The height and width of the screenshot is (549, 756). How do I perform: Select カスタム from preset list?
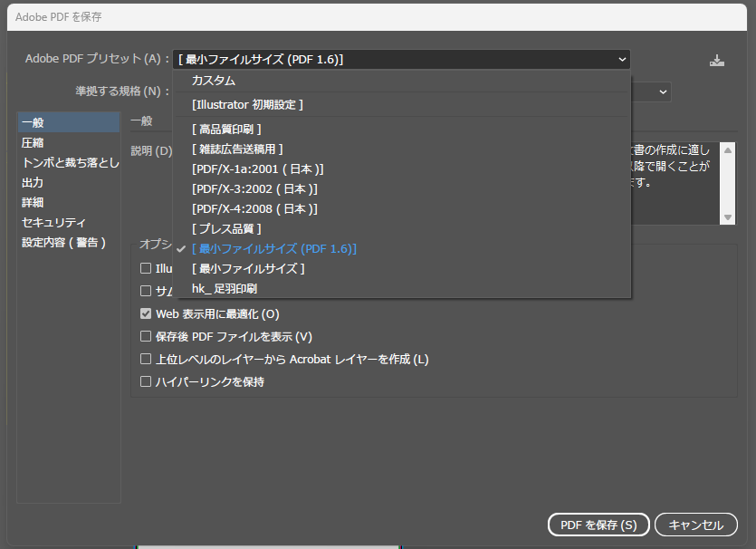(214, 81)
